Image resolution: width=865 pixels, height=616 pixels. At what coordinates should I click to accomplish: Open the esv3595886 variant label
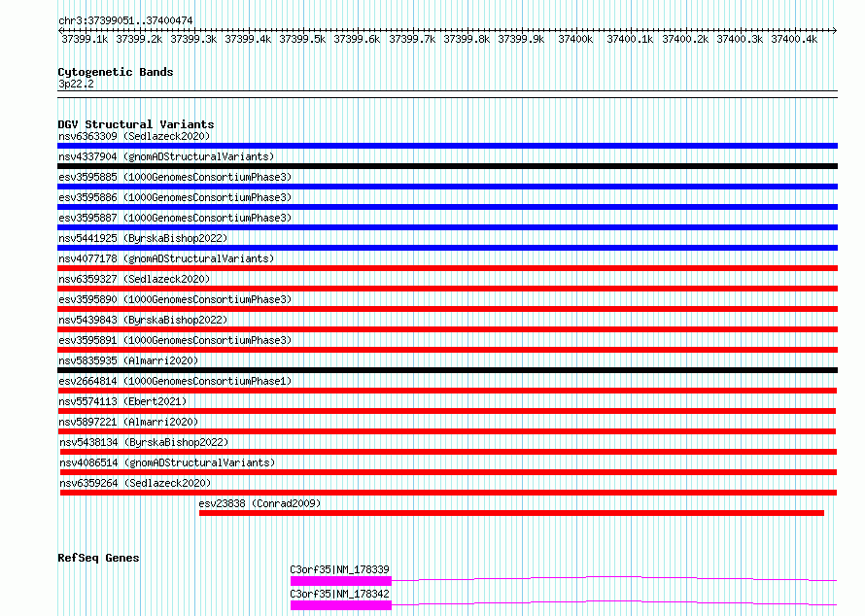pyautogui.click(x=175, y=197)
